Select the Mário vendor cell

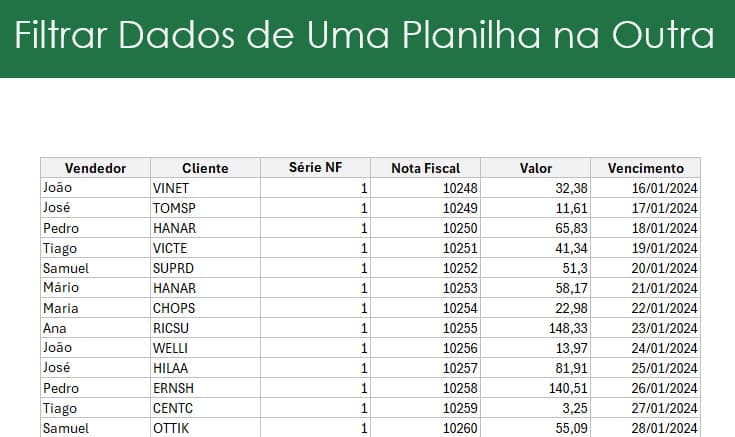(x=96, y=288)
